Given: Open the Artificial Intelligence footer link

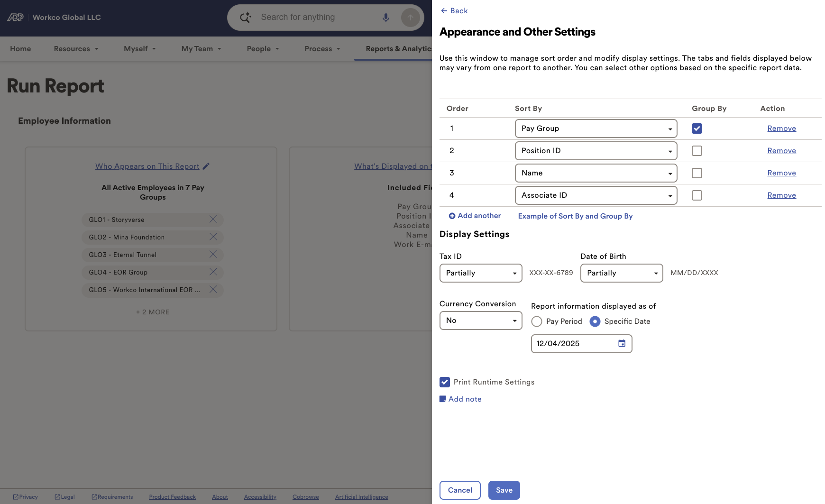Looking at the screenshot, I should click(361, 497).
